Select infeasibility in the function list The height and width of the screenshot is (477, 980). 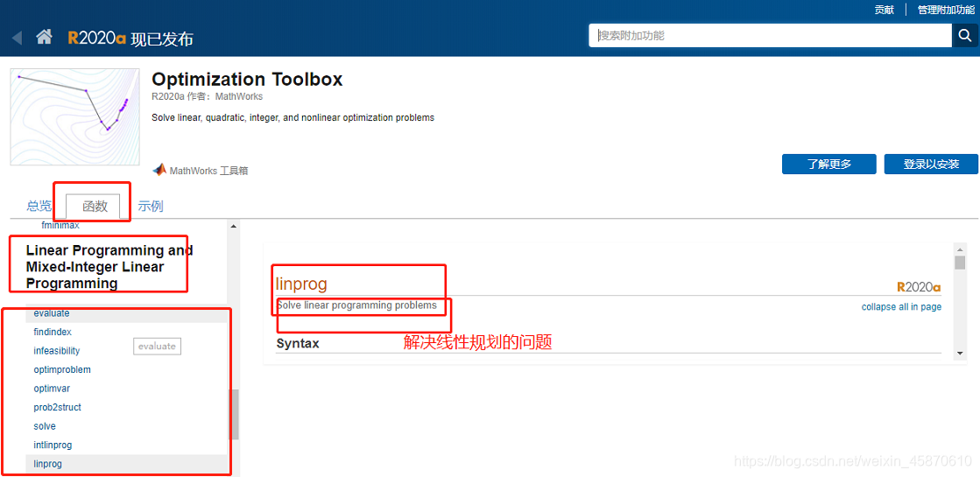tap(57, 351)
